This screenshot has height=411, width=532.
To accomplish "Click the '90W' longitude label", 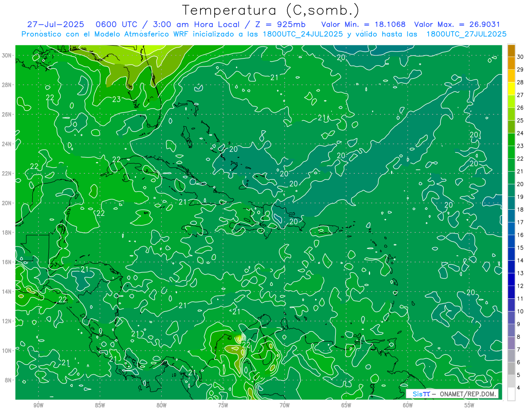I will tap(38, 405).
